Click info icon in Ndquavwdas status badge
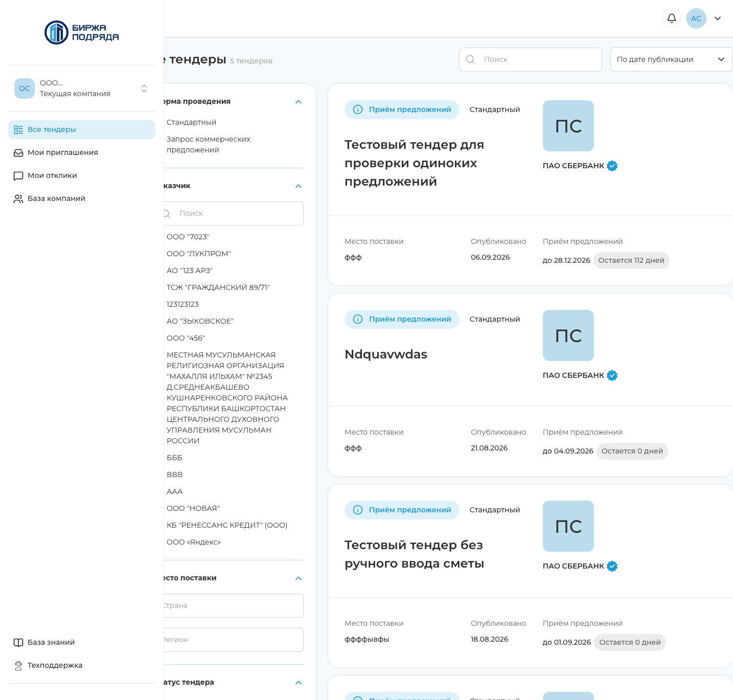The width and height of the screenshot is (733, 700). [x=358, y=320]
